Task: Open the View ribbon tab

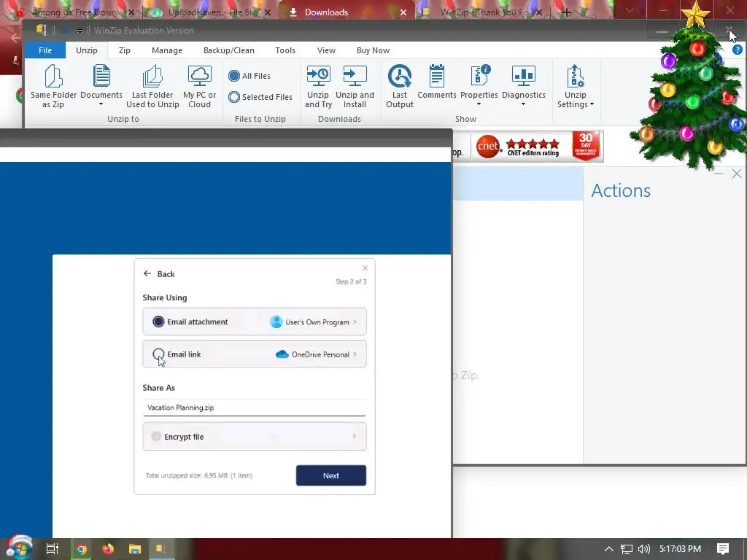Action: pos(326,50)
